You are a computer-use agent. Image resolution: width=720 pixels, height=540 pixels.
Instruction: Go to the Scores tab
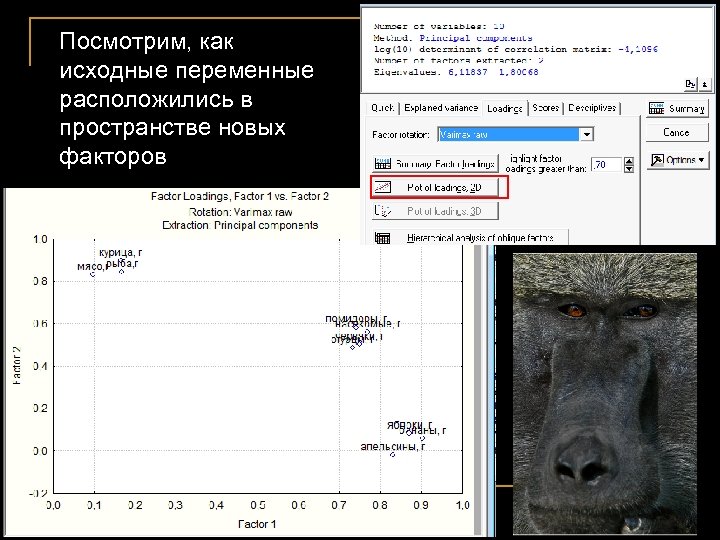pos(546,107)
